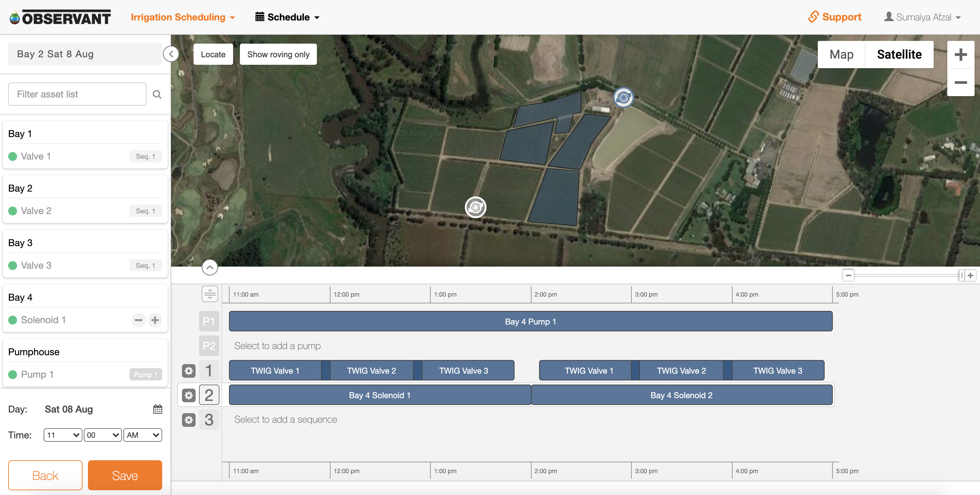
Task: Click the Back button
Action: click(44, 474)
